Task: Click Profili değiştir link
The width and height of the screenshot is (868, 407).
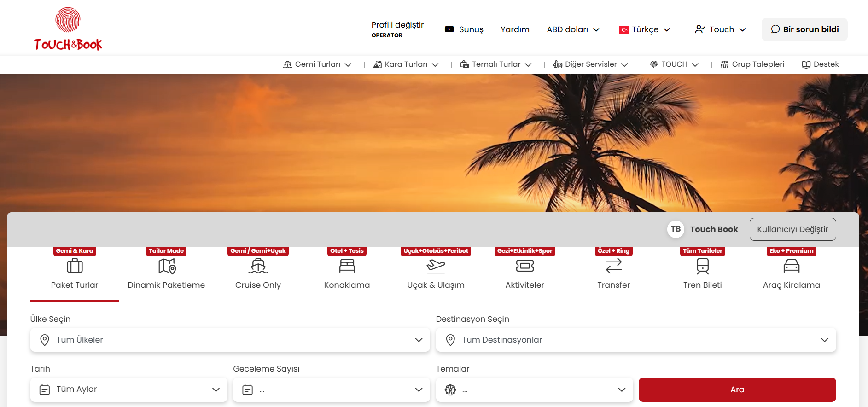Action: [397, 25]
